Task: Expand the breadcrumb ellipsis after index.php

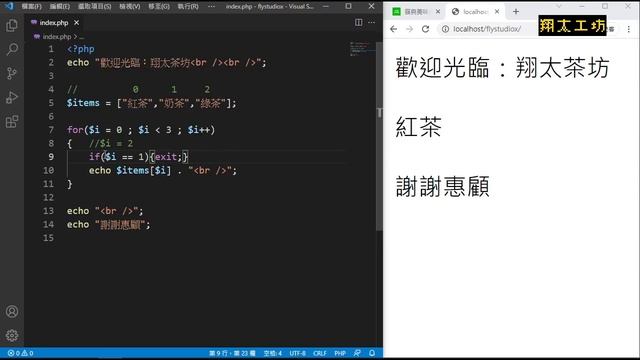Action: 82,37
